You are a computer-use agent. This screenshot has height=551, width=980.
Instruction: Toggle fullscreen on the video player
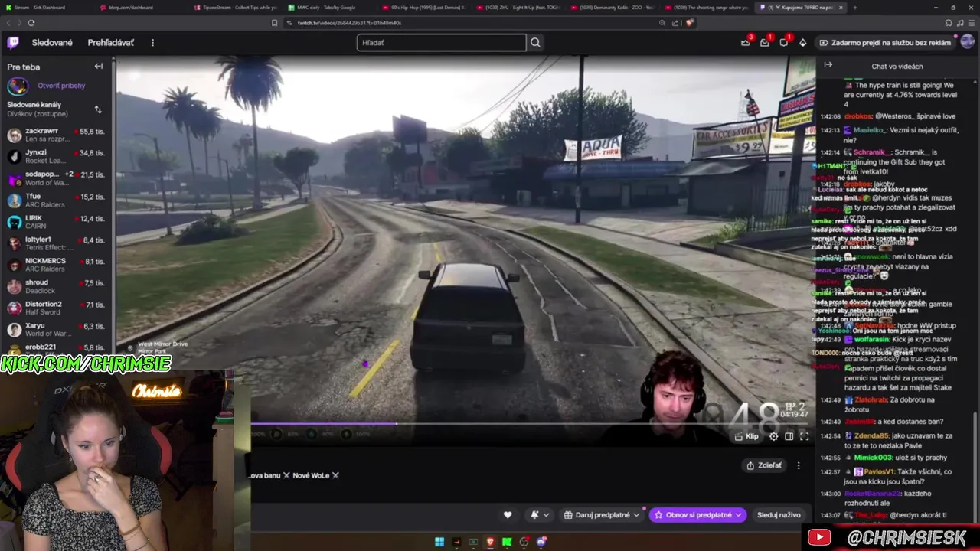click(x=805, y=436)
